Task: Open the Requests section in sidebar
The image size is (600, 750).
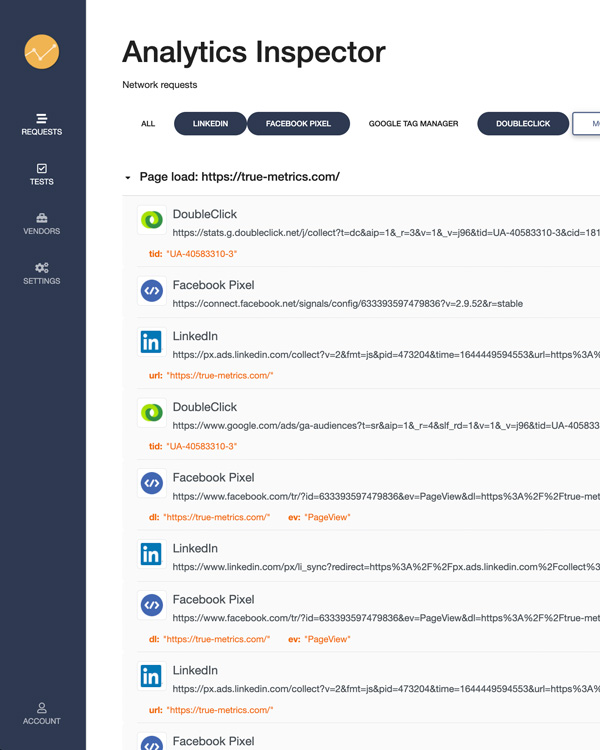Action: (x=42, y=124)
